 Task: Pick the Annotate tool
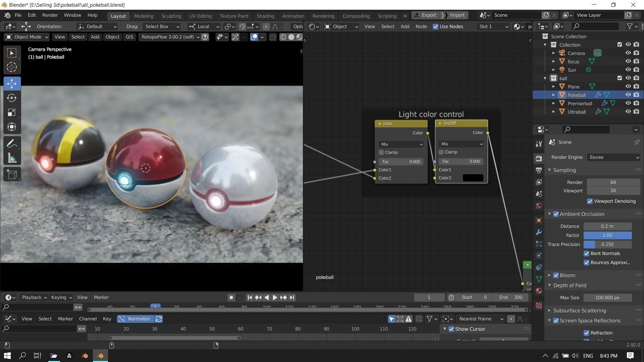(x=12, y=144)
